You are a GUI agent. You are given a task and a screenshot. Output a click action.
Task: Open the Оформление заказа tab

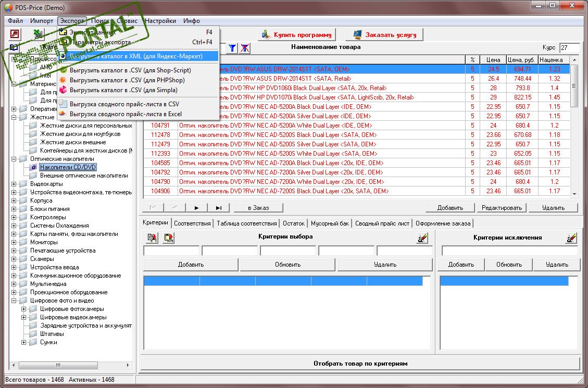tap(443, 223)
